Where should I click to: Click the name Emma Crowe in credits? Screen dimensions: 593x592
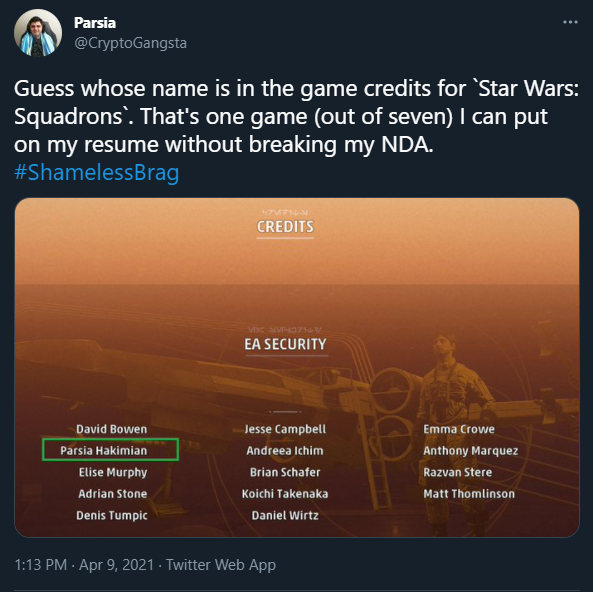tap(459, 429)
